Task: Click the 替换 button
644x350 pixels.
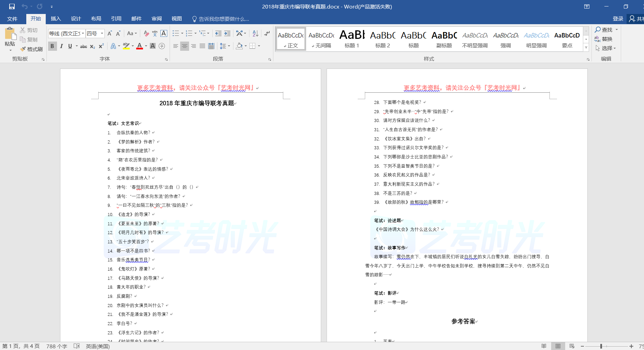Action: coord(603,39)
